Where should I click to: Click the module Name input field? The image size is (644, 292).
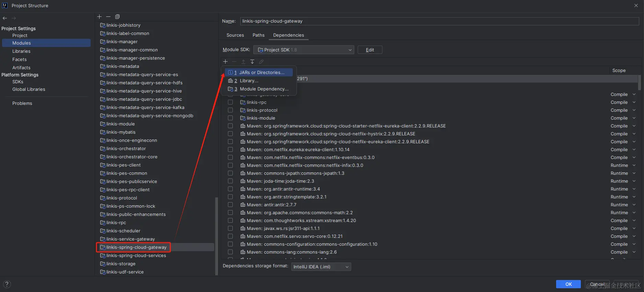(439, 21)
